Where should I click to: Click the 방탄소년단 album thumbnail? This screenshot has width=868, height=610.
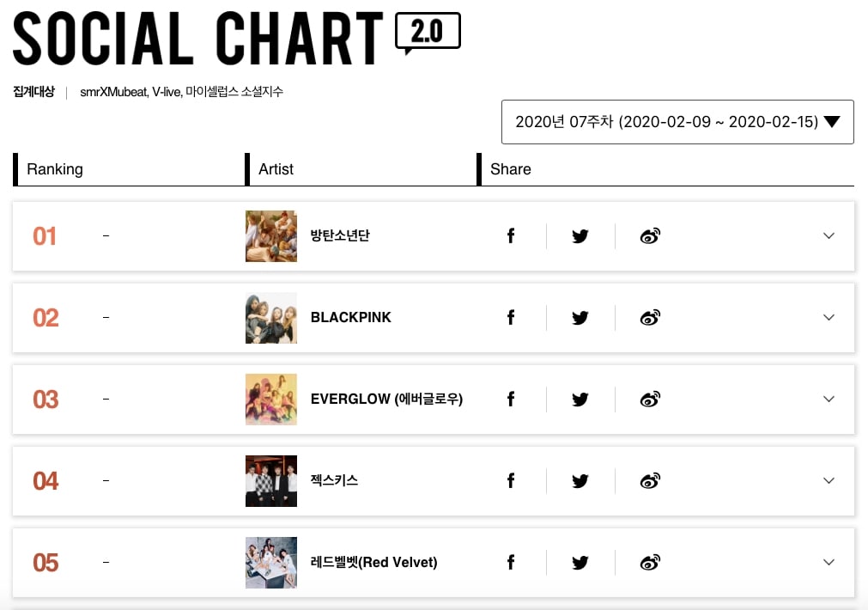271,236
